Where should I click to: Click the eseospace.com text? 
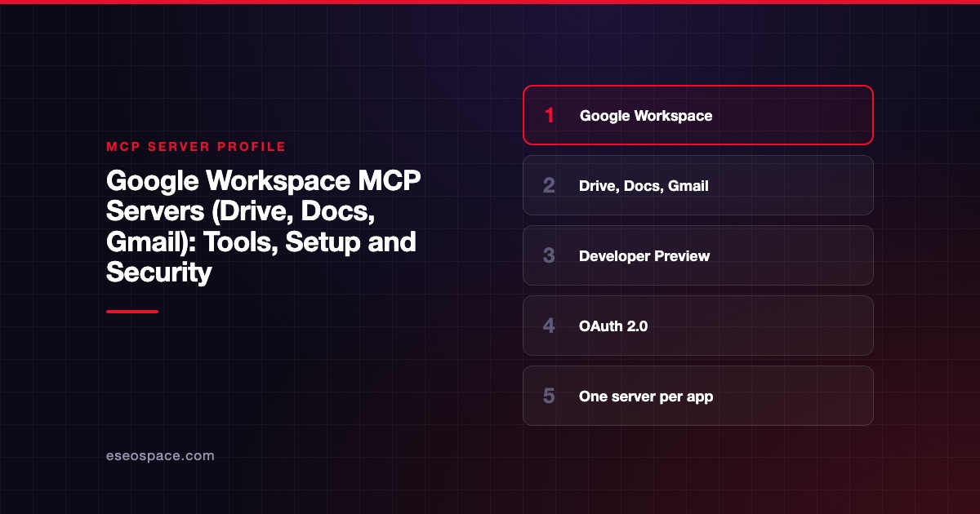[160, 456]
